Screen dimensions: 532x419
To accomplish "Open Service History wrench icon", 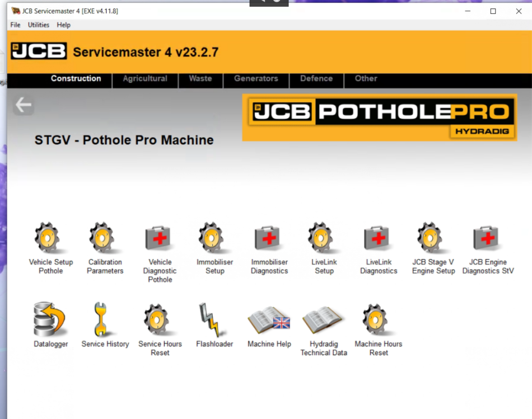I will pyautogui.click(x=101, y=319).
